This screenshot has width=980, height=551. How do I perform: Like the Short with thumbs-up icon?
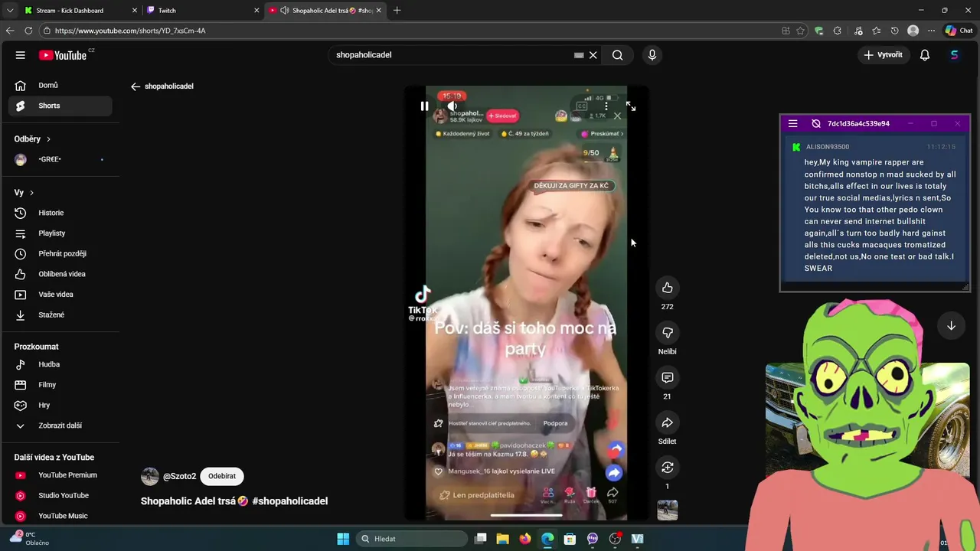[667, 288]
